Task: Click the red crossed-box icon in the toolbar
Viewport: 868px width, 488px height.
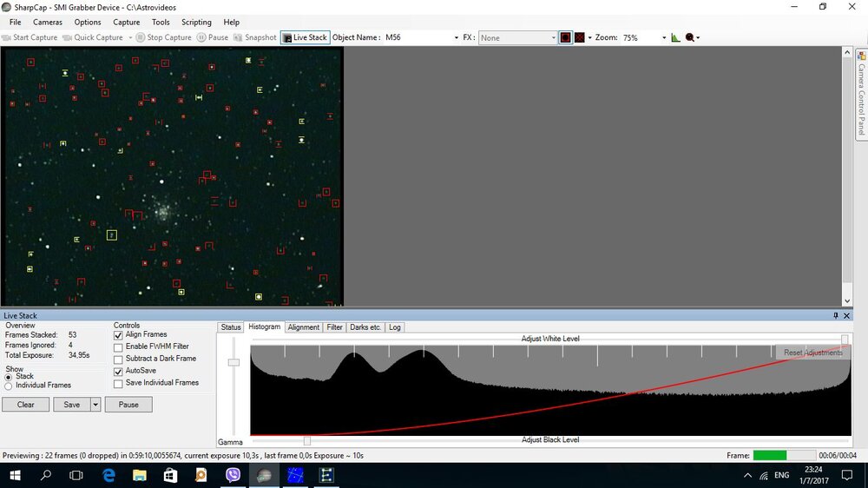Action: point(579,37)
